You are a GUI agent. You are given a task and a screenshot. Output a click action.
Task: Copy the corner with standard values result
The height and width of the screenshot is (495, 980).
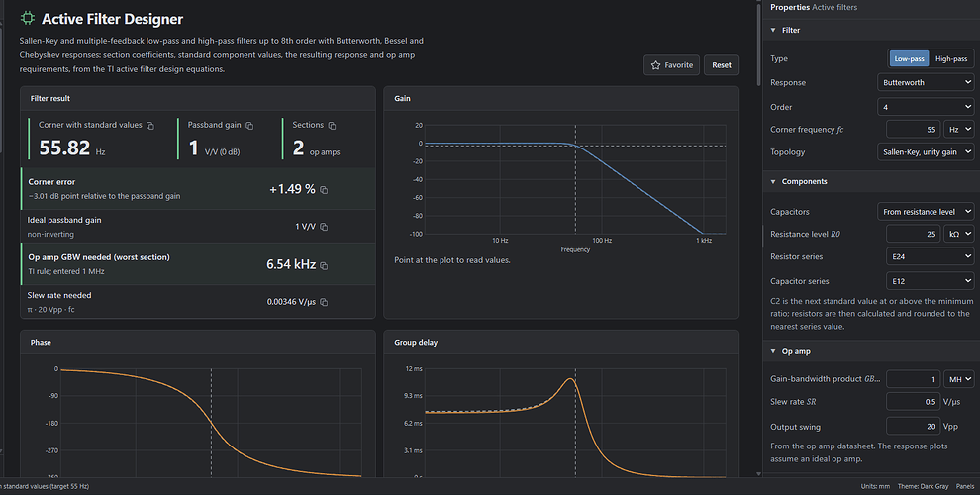(150, 126)
